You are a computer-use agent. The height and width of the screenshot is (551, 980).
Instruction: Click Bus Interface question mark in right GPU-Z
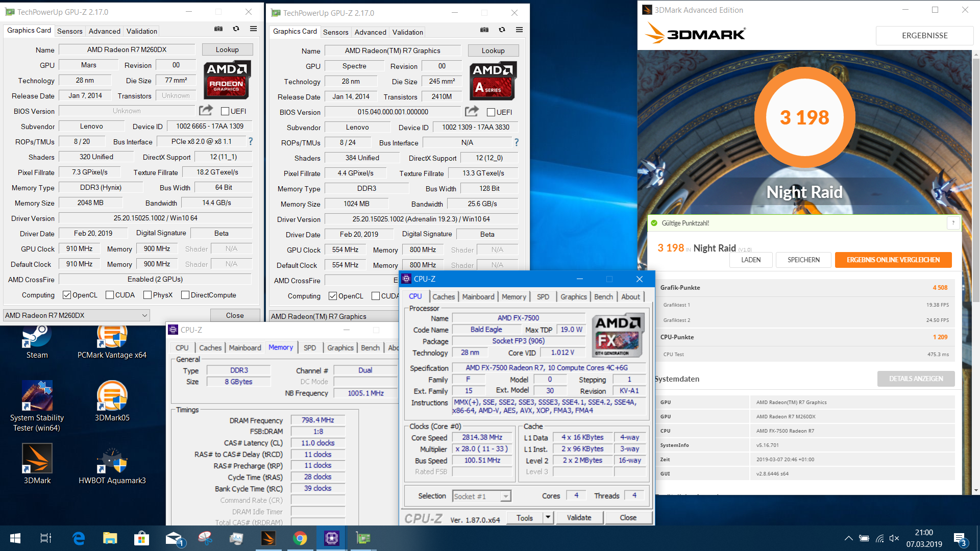[516, 142]
